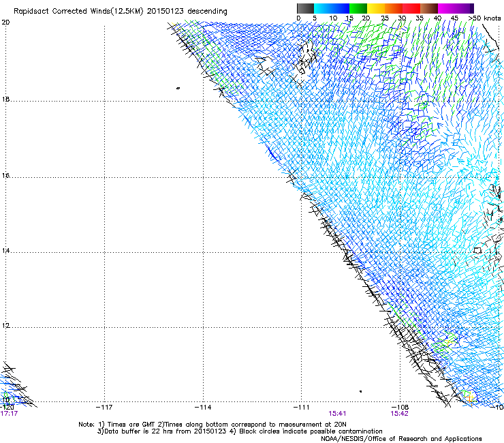
Task: Click latitude label '12' on the left axis
Action: [5, 325]
